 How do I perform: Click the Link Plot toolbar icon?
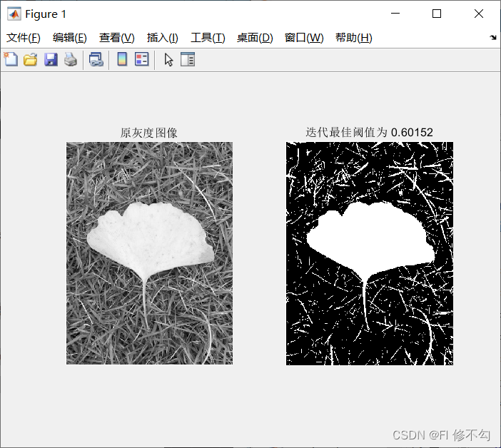pos(96,60)
